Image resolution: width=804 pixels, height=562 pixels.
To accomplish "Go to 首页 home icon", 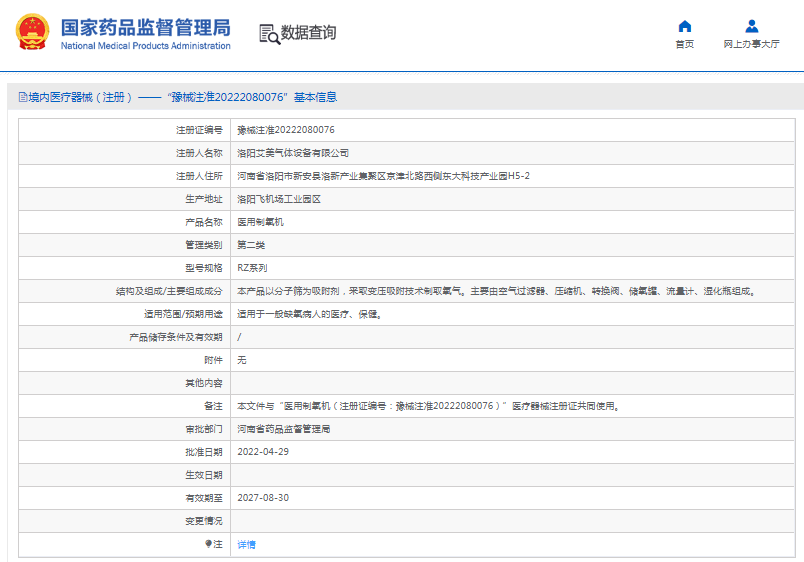I will (685, 26).
